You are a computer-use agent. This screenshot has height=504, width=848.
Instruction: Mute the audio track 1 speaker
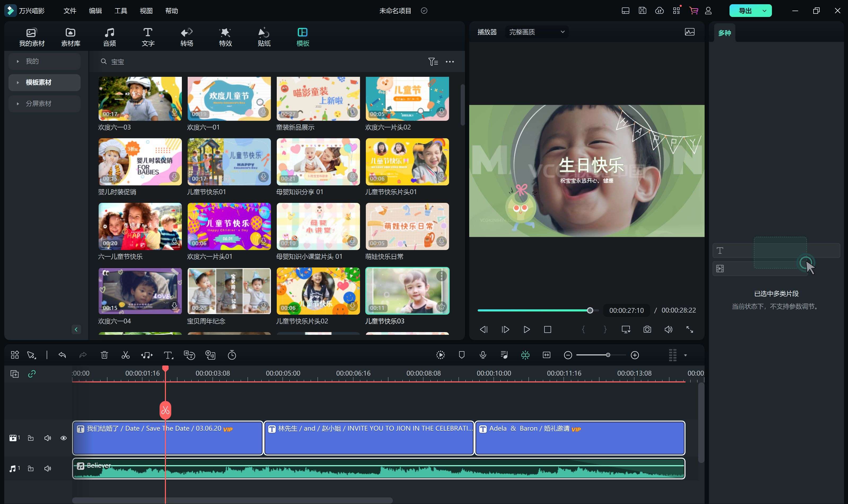click(48, 469)
